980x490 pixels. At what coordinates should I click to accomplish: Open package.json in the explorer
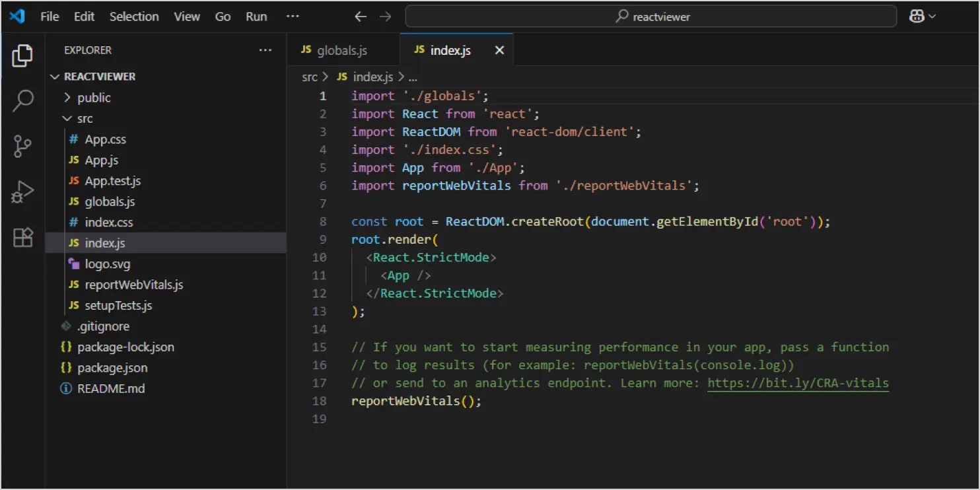112,368
